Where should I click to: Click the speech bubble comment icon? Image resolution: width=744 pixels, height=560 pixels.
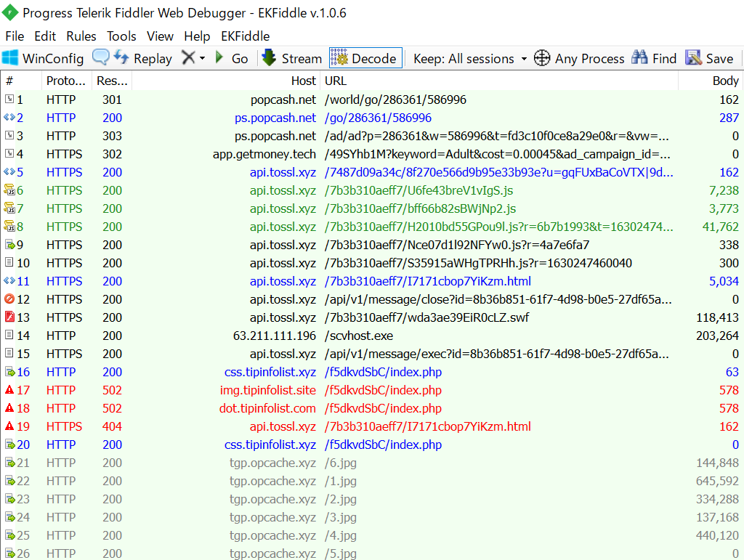coord(100,58)
